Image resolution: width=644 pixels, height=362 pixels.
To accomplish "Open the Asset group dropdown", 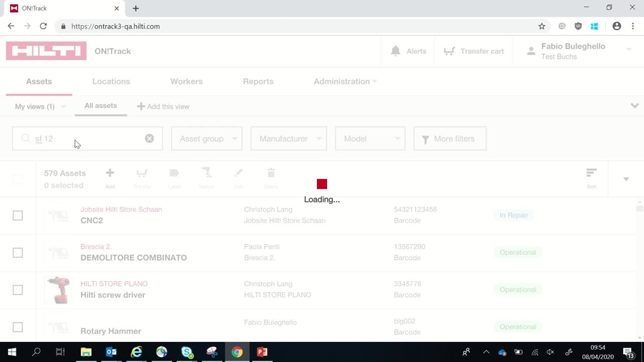I will pos(207,138).
